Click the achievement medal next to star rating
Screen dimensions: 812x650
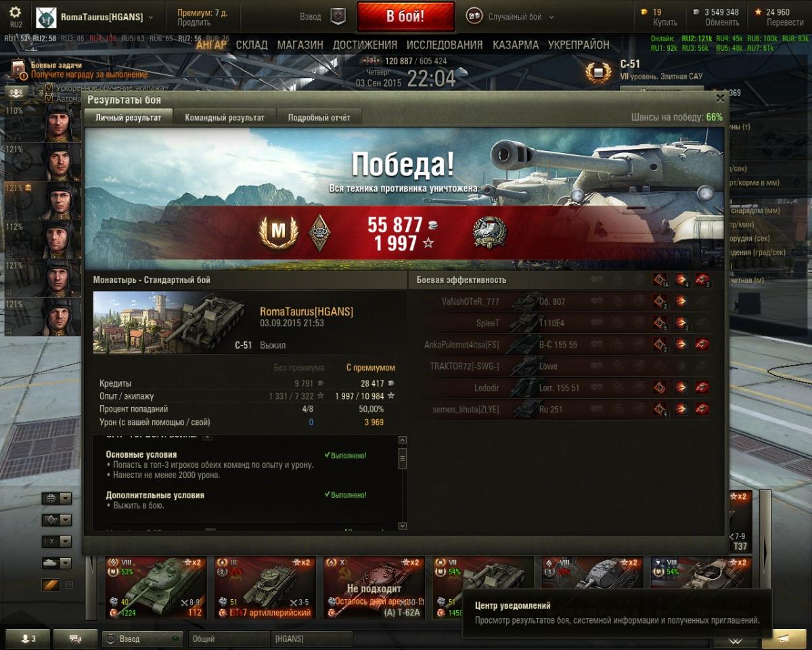coord(490,232)
